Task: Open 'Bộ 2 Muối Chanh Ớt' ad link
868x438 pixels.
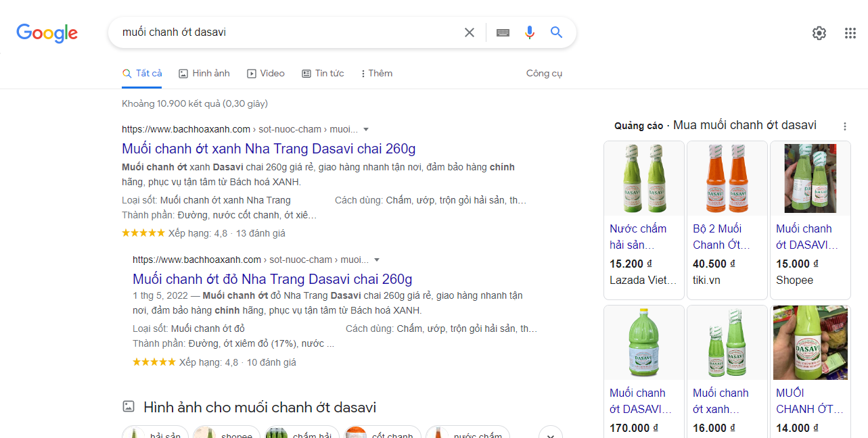Action: pyautogui.click(x=721, y=237)
